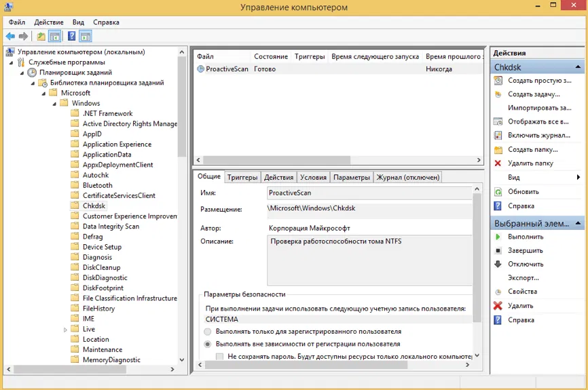Image resolution: width=588 pixels, height=390 pixels.
Task: Click the ProactiveScan task clock icon
Action: coord(200,69)
